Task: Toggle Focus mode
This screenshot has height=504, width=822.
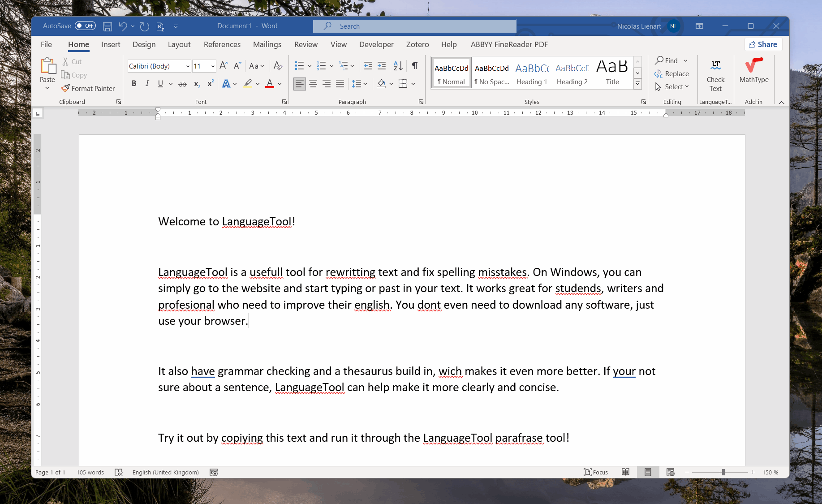Action: 596,472
